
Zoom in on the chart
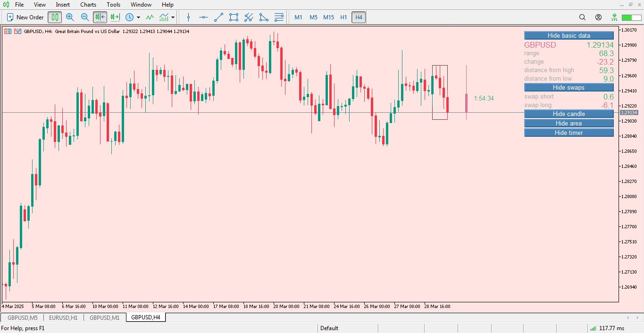click(70, 17)
